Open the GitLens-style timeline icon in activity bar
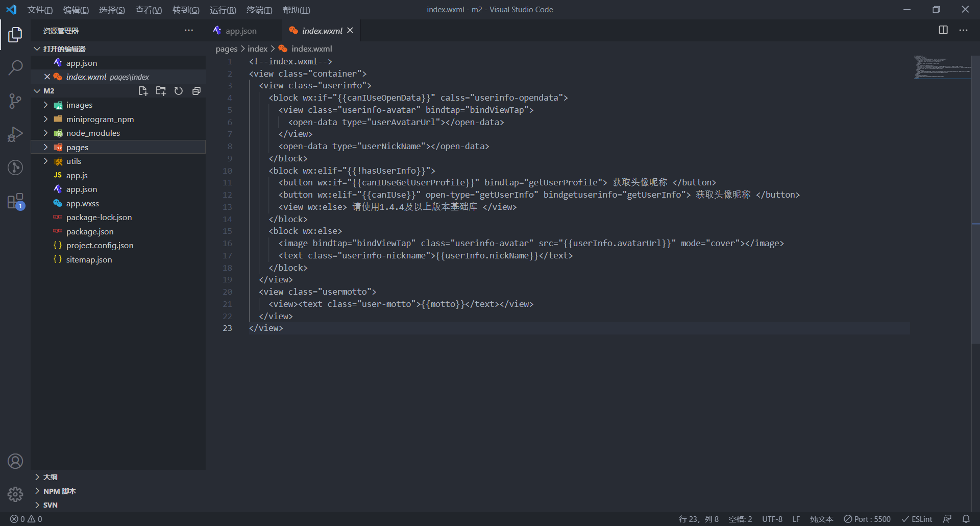980x526 pixels. (x=15, y=168)
